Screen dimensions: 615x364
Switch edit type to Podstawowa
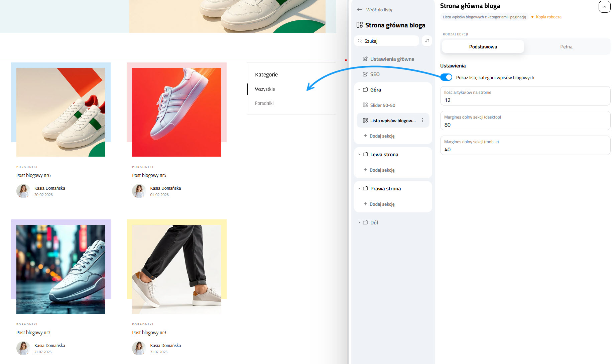(x=483, y=46)
